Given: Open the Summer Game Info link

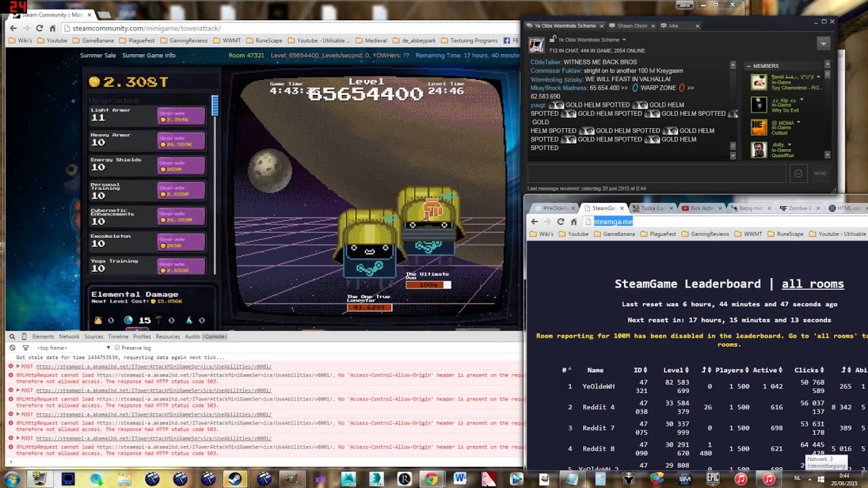Looking at the screenshot, I should coord(149,56).
